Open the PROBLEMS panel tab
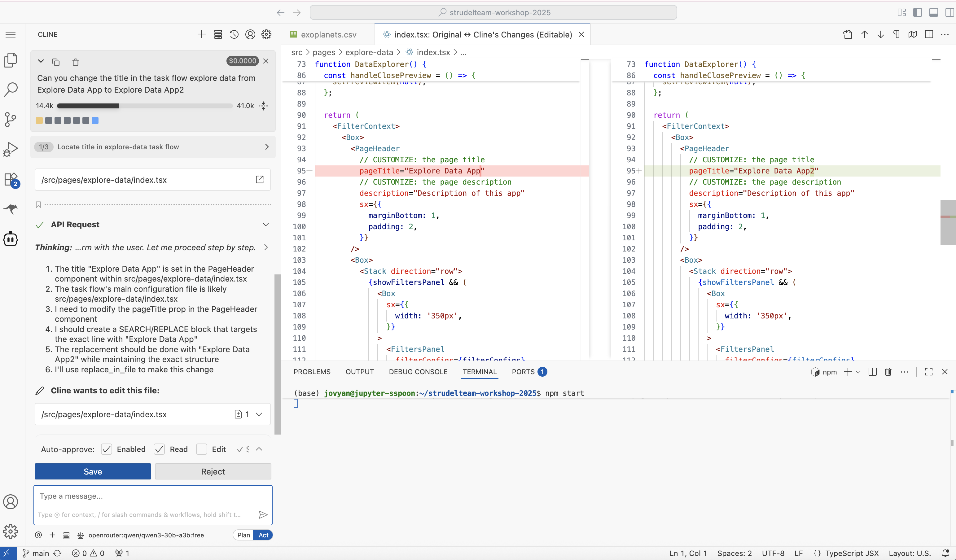 coord(312,372)
